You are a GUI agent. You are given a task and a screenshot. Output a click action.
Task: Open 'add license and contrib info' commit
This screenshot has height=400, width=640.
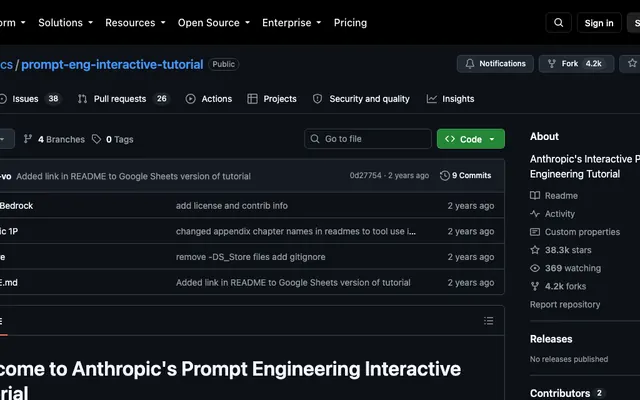tap(232, 206)
